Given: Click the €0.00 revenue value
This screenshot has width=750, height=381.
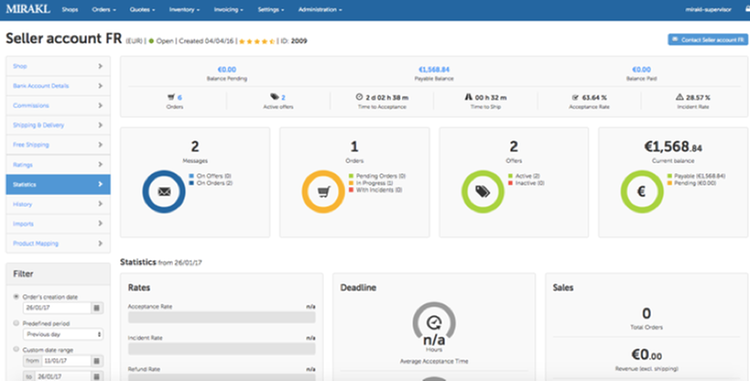Looking at the screenshot, I should click(646, 355).
